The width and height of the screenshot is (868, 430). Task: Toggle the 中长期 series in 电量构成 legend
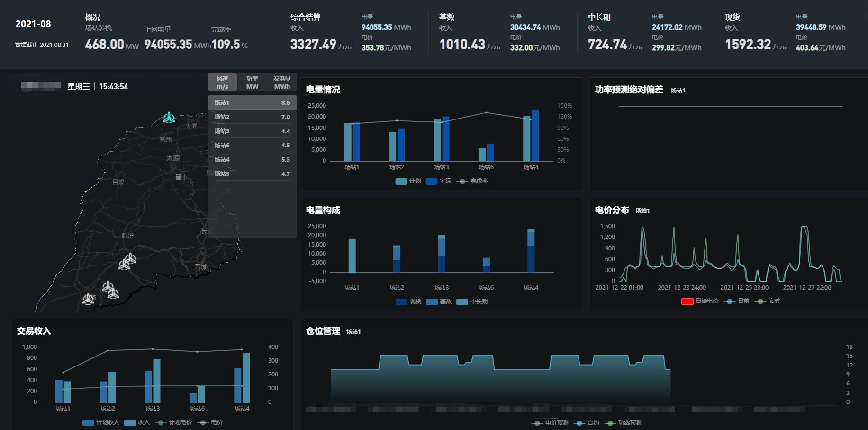(x=462, y=302)
